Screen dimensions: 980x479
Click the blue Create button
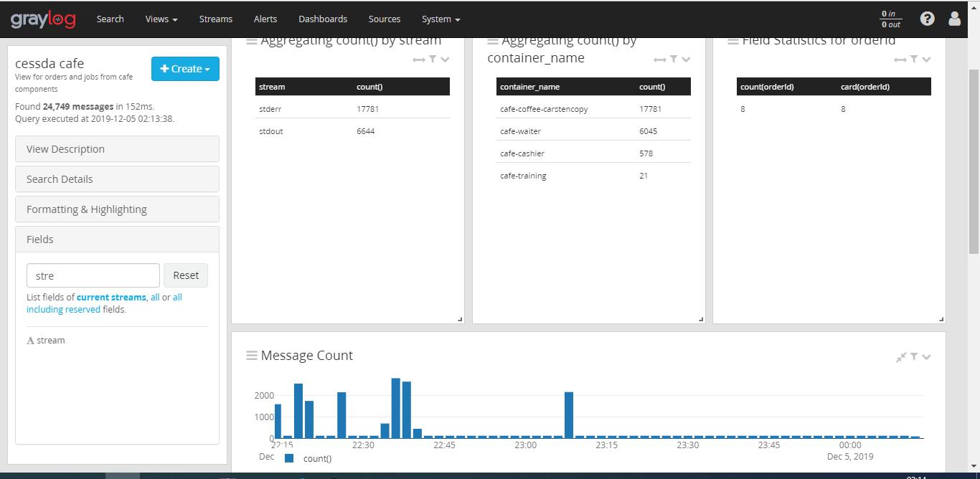click(185, 69)
